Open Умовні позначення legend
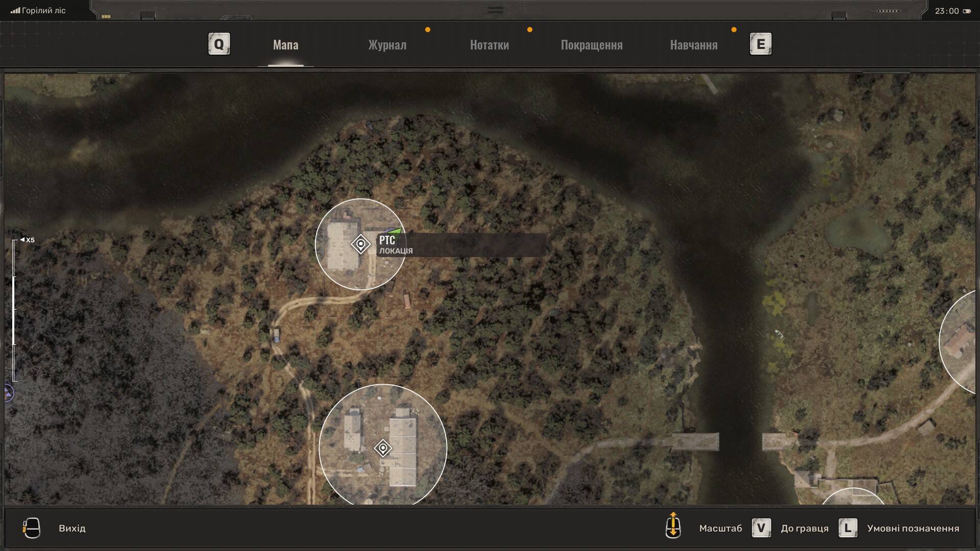The height and width of the screenshot is (551, 980). click(913, 529)
